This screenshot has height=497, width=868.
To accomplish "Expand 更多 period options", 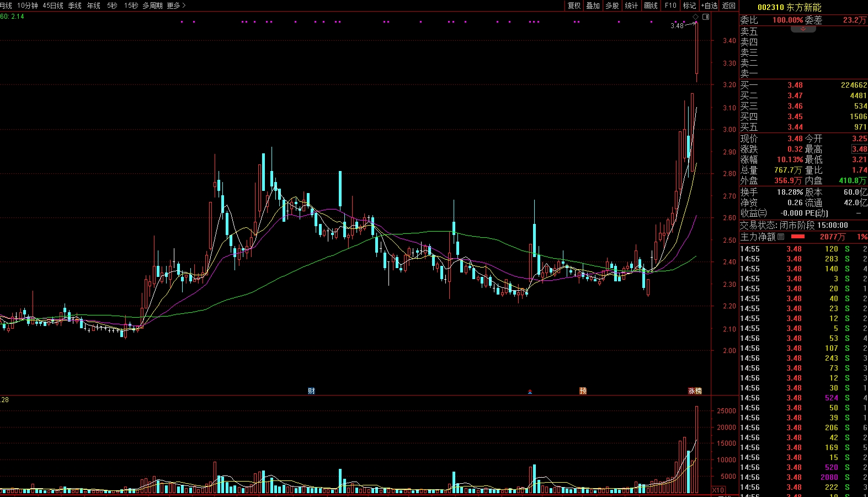I will [176, 6].
